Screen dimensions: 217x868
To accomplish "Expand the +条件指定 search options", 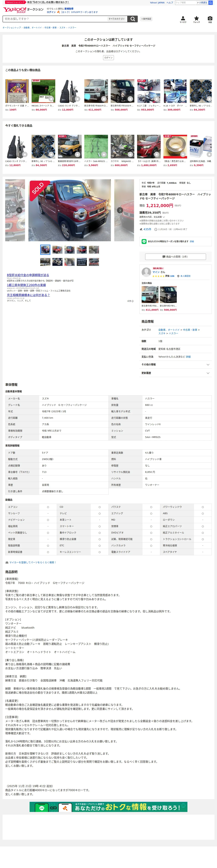I will click(x=146, y=19).
